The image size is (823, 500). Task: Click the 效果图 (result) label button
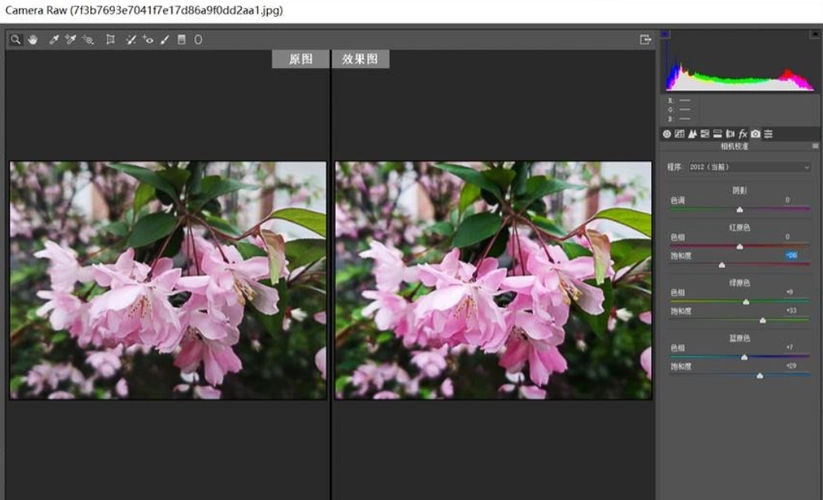360,59
